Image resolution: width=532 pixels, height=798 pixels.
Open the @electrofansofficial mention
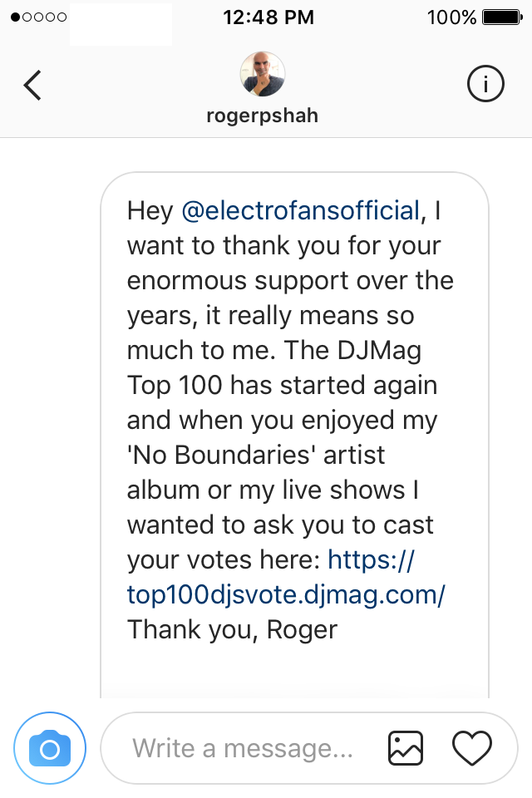click(301, 210)
